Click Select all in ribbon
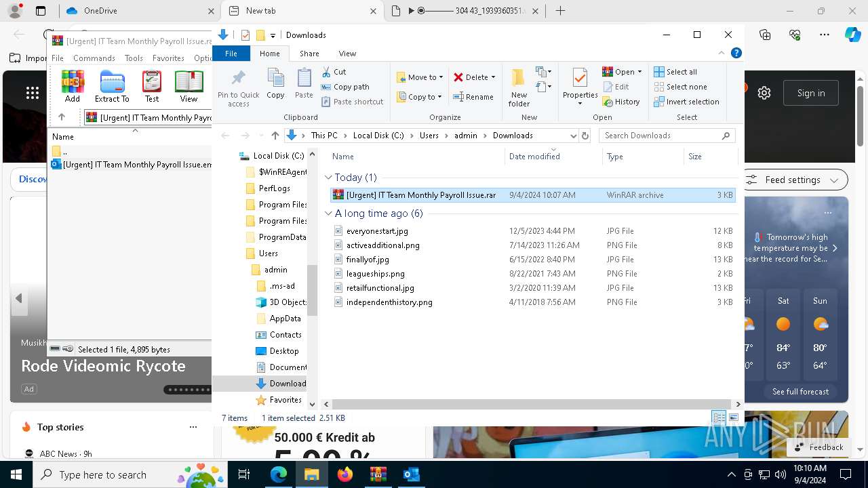 tap(675, 72)
